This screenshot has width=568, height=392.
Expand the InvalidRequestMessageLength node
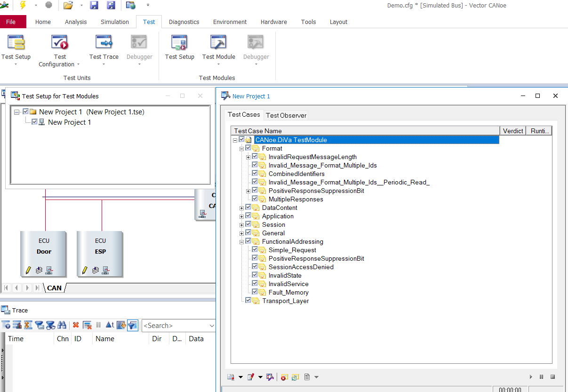coord(248,157)
